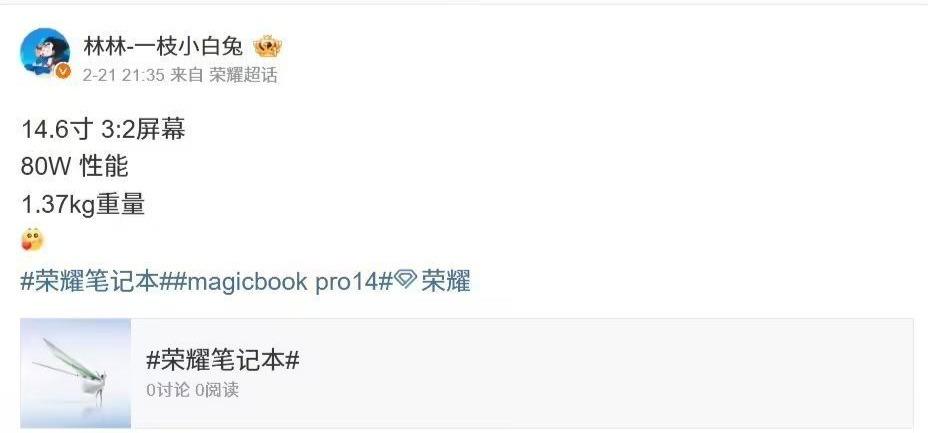Click the 2-21 21:35 timestamp
This screenshot has height=433, width=928.
click(123, 75)
